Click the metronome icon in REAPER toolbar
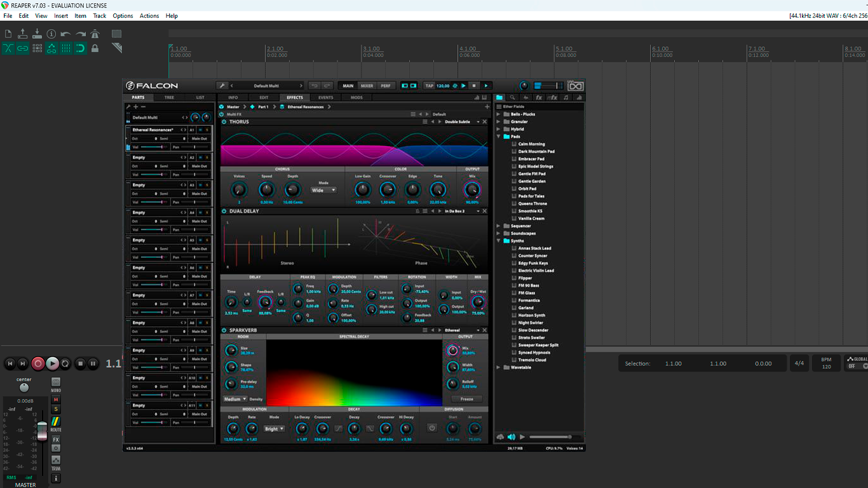868x488 pixels. [95, 34]
